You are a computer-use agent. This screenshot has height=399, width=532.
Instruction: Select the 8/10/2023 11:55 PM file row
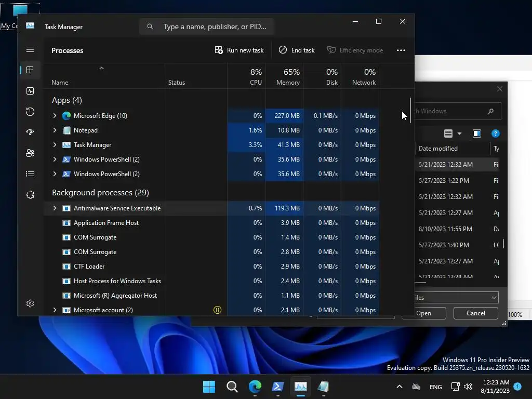pos(458,229)
